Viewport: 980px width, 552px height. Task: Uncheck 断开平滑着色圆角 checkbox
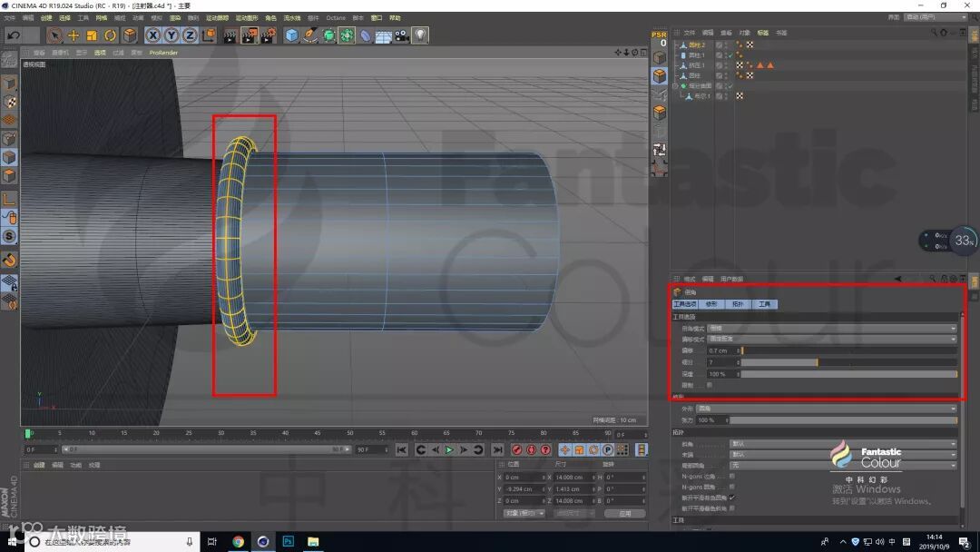click(731, 498)
